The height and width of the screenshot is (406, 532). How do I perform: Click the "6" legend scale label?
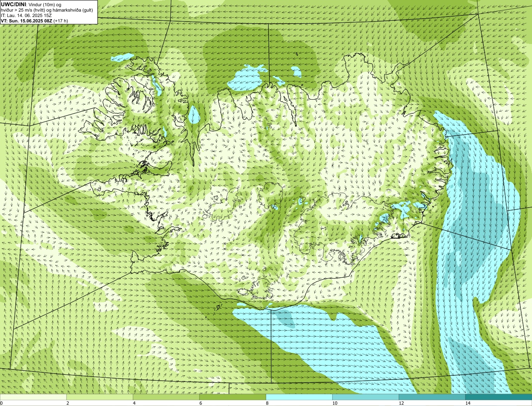coord(200,403)
